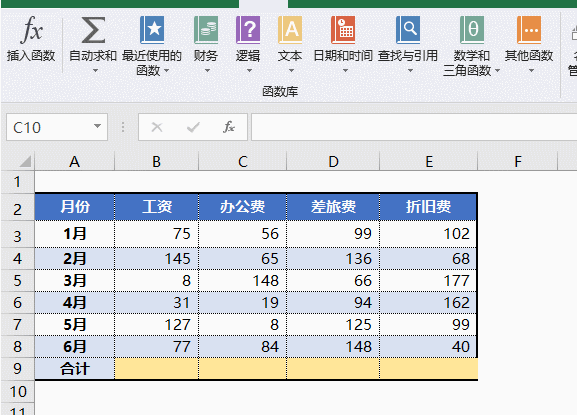577x415 pixels.
Task: Expand the Name Box dropdown arrow
Action: point(97,127)
